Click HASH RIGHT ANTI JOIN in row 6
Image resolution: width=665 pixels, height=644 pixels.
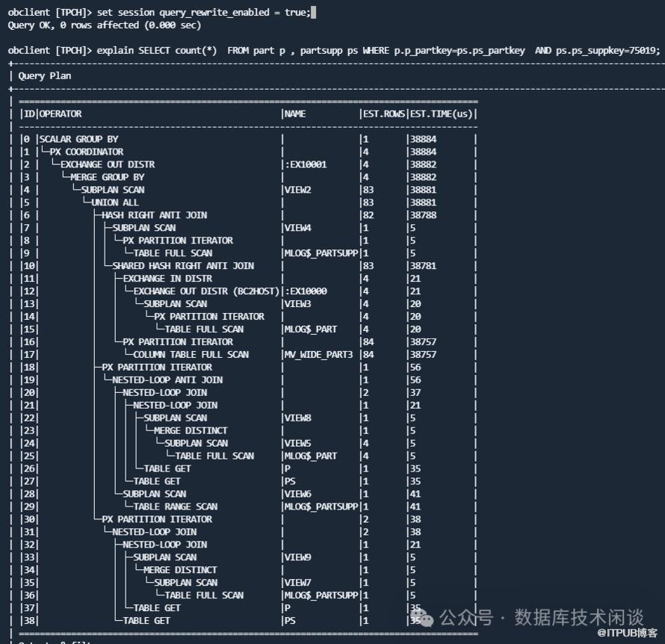(155, 215)
